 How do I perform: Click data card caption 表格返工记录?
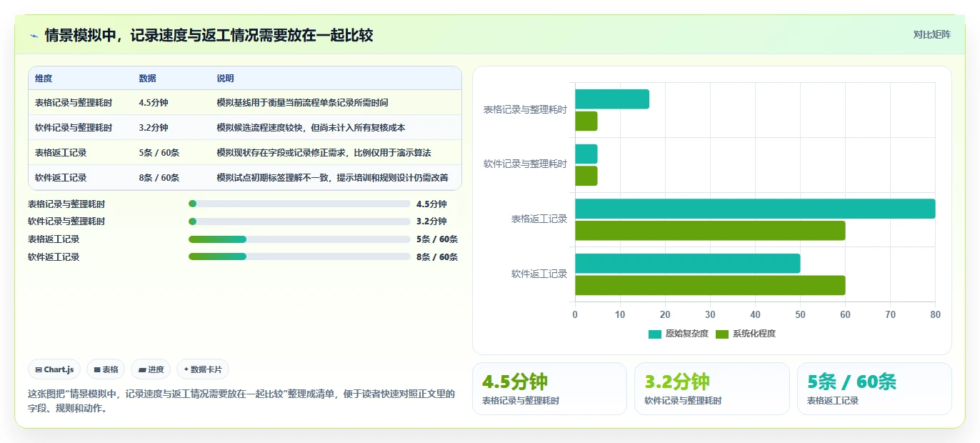833,401
